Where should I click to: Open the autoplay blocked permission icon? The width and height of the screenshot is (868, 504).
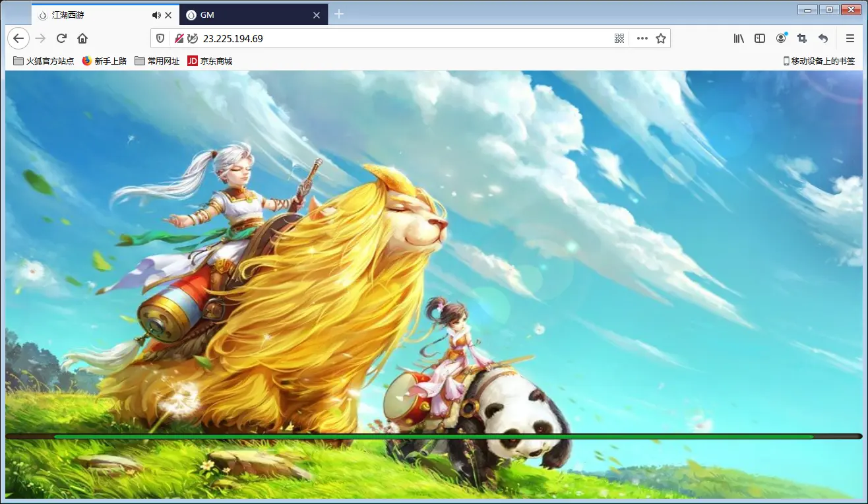(x=192, y=38)
